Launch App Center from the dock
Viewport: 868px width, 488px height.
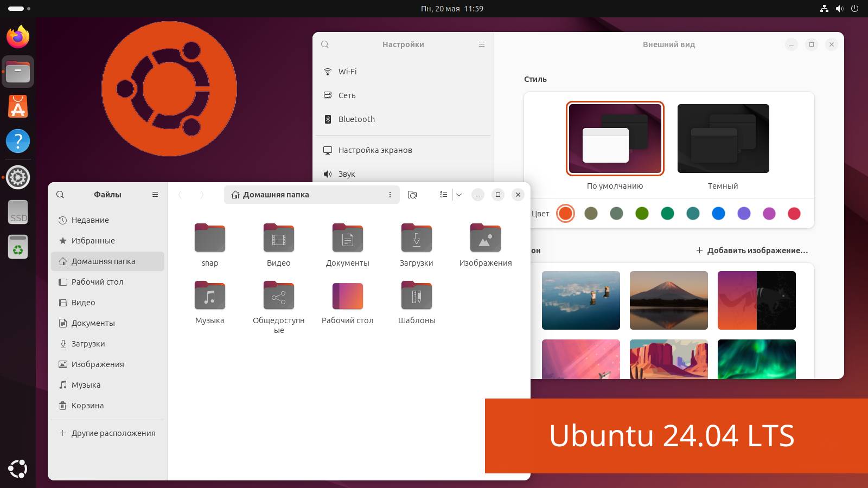[x=18, y=106]
